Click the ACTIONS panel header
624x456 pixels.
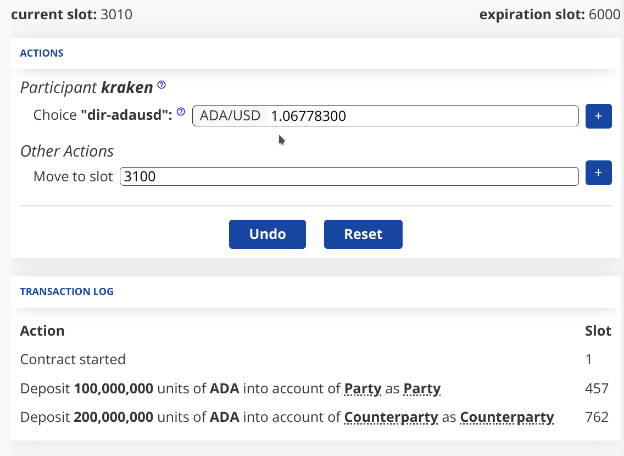[x=42, y=52]
